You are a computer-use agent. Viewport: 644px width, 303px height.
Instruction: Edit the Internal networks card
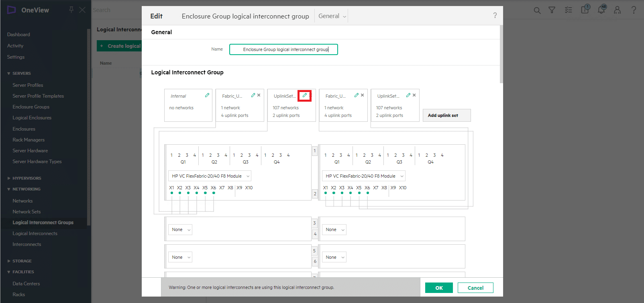click(x=207, y=95)
